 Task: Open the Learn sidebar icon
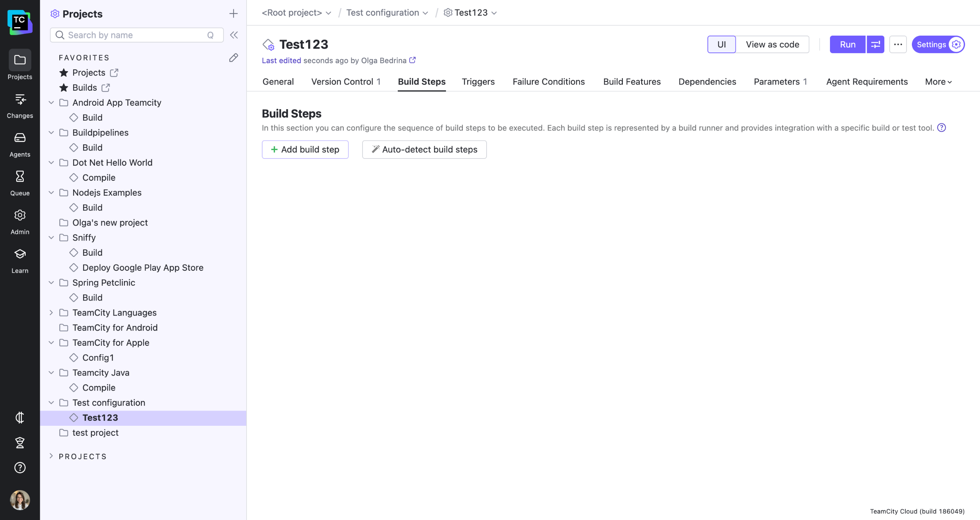[x=20, y=260]
